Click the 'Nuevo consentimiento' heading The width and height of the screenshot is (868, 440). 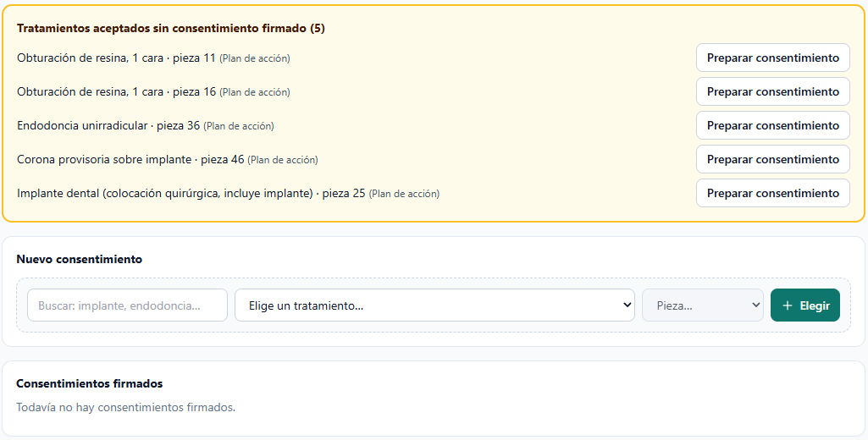pyautogui.click(x=79, y=259)
